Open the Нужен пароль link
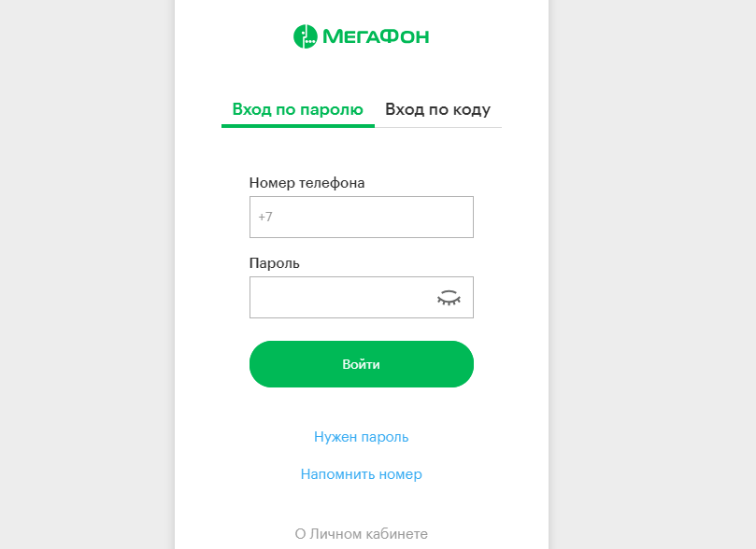756x549 pixels. pos(361,437)
